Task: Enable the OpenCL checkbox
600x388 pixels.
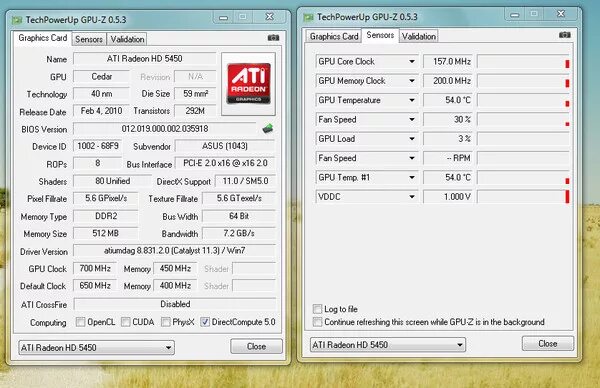Action: click(x=80, y=322)
